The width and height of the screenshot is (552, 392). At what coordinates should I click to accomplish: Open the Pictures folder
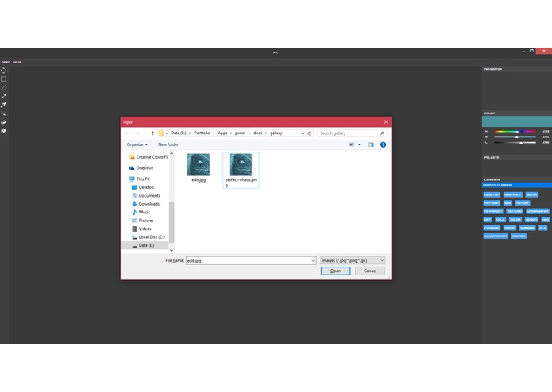coord(143,221)
